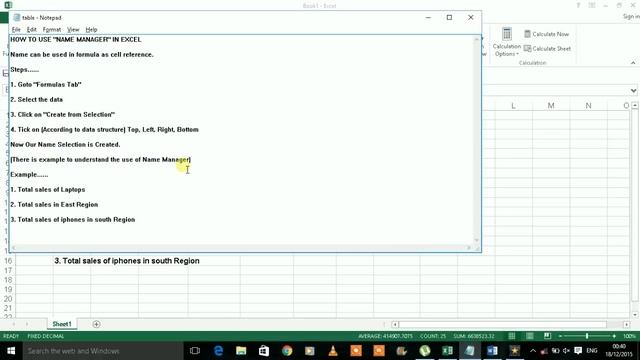Image resolution: width=640 pixels, height=360 pixels.
Task: Maximize the Notepad window
Action: tap(449, 17)
